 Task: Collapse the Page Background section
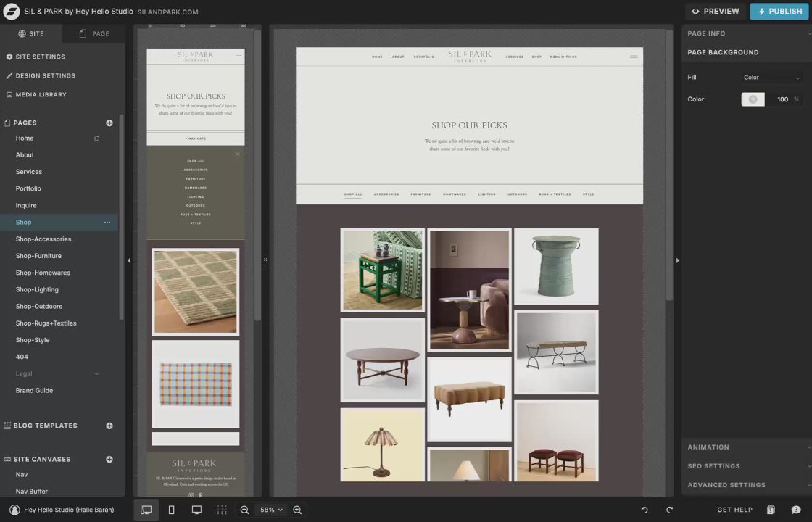[746, 52]
